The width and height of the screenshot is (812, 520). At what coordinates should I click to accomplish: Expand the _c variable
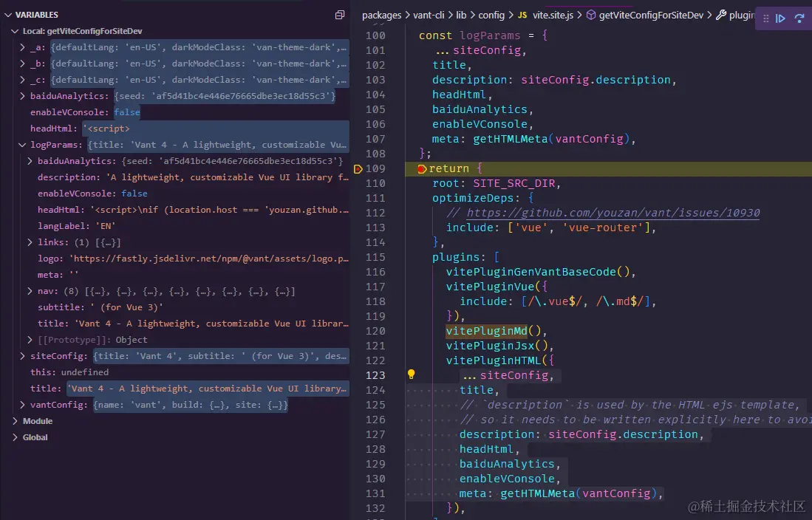point(22,80)
